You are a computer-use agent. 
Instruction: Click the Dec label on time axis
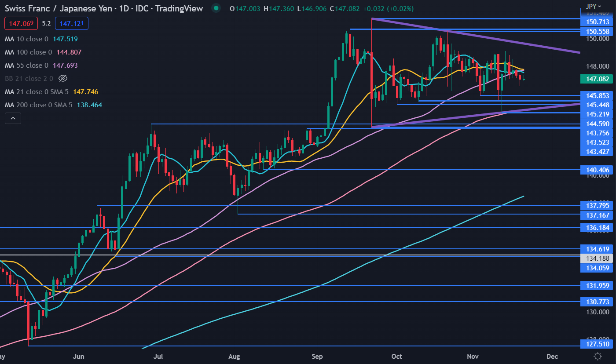(552, 356)
